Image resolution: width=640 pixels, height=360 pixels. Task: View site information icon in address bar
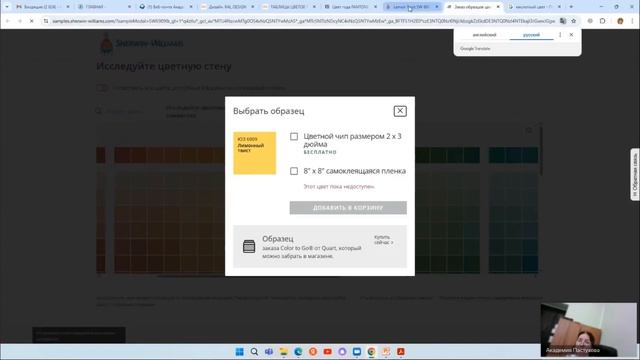(x=46, y=21)
